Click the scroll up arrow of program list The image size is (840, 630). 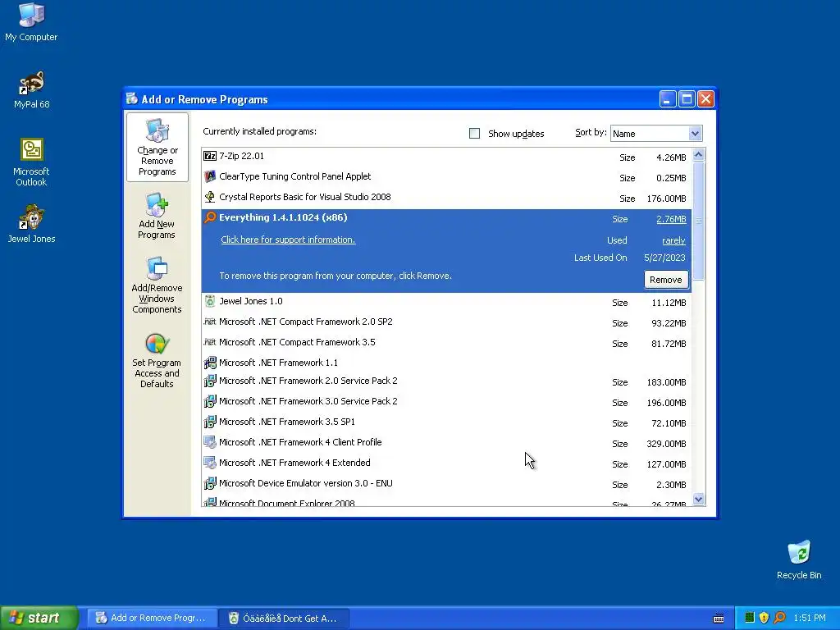pos(698,155)
